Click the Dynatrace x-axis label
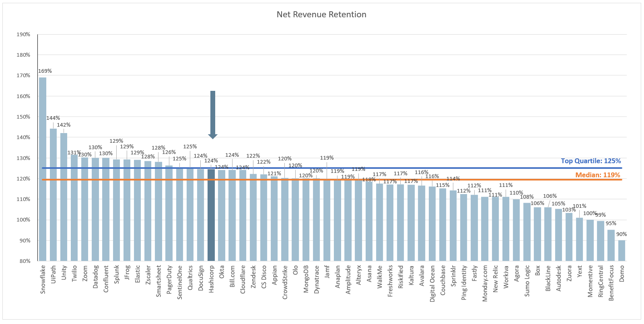The height and width of the screenshot is (324, 644). tap(316, 279)
